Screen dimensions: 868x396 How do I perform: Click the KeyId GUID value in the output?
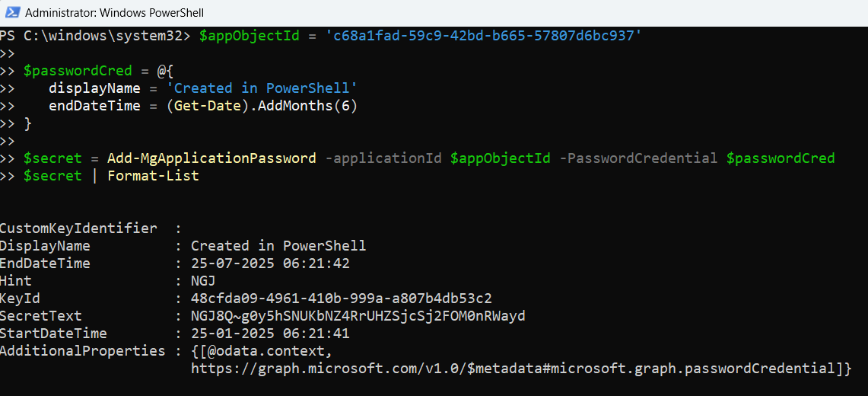[x=341, y=299]
